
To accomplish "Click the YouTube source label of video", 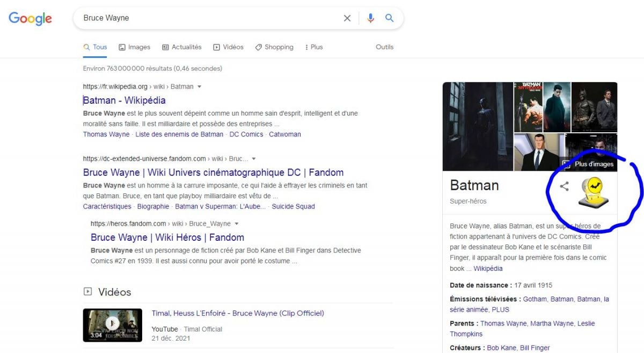I will [x=165, y=329].
